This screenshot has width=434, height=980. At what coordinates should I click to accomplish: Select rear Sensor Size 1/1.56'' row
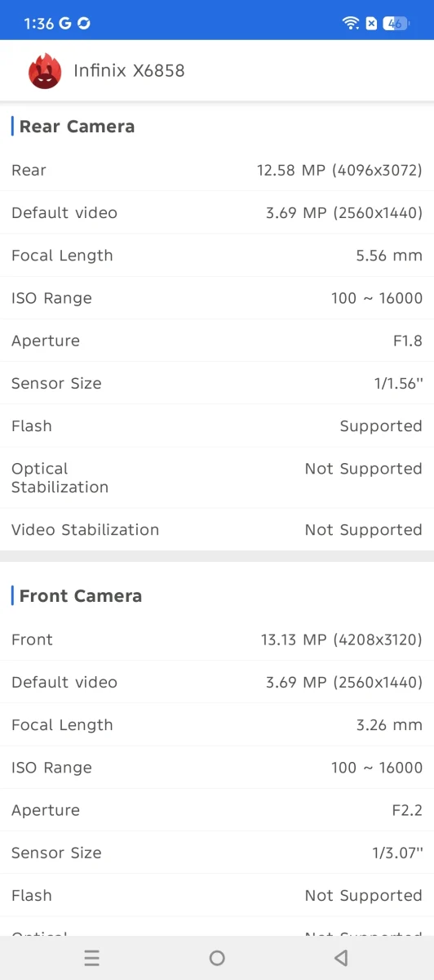[x=217, y=383]
